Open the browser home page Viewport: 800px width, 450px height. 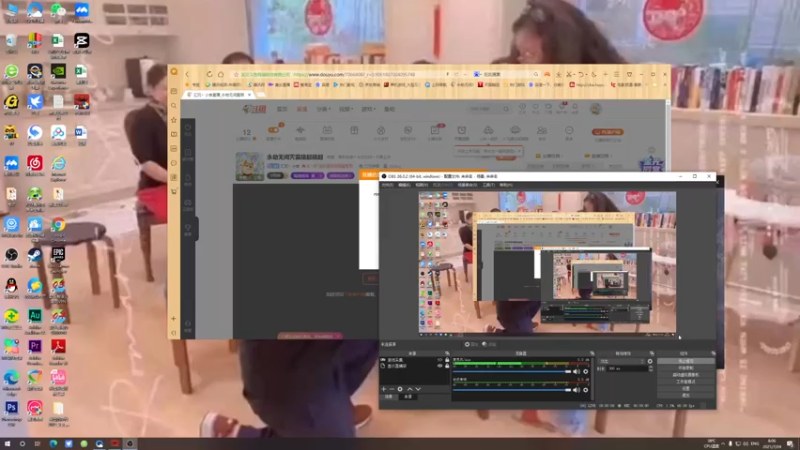[220, 74]
